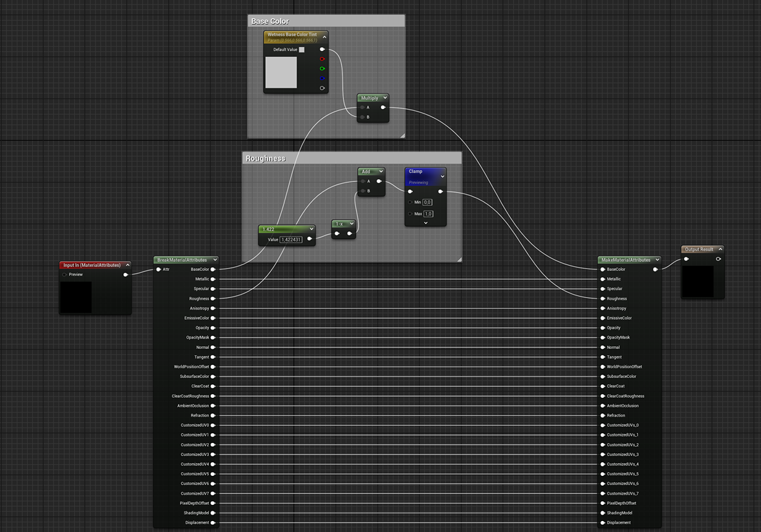This screenshot has width=761, height=532.
Task: Click the 1.422 constant output pin
Action: click(x=310, y=239)
